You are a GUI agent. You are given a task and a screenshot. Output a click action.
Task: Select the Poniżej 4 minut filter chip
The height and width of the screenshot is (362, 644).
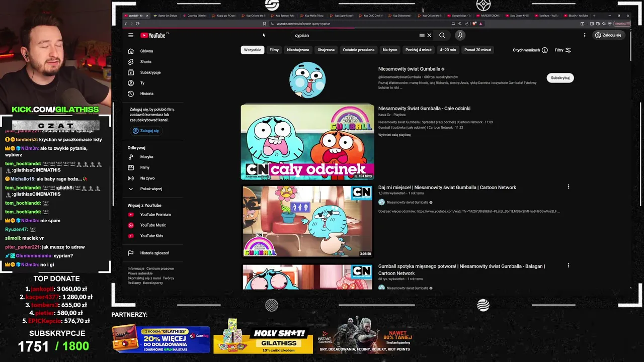pyautogui.click(x=419, y=50)
